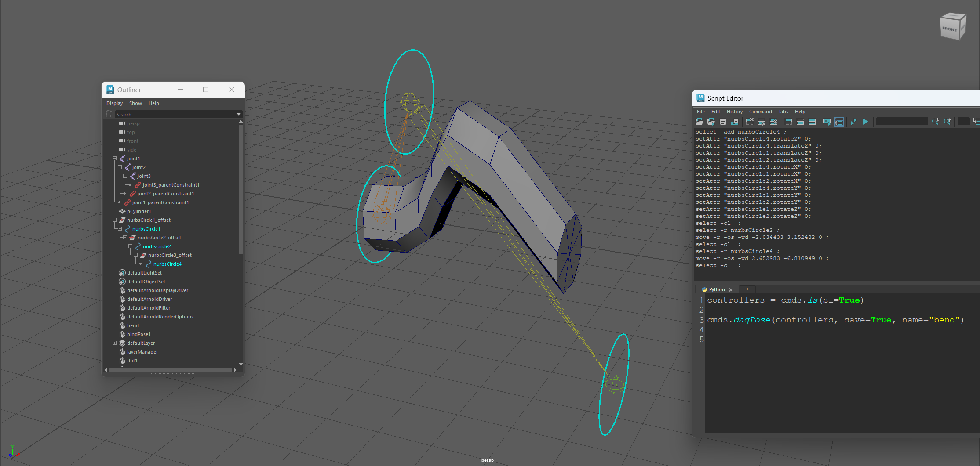The height and width of the screenshot is (466, 980).
Task: Collapse the nurbsCircle1_offset tree node
Action: coord(114,220)
